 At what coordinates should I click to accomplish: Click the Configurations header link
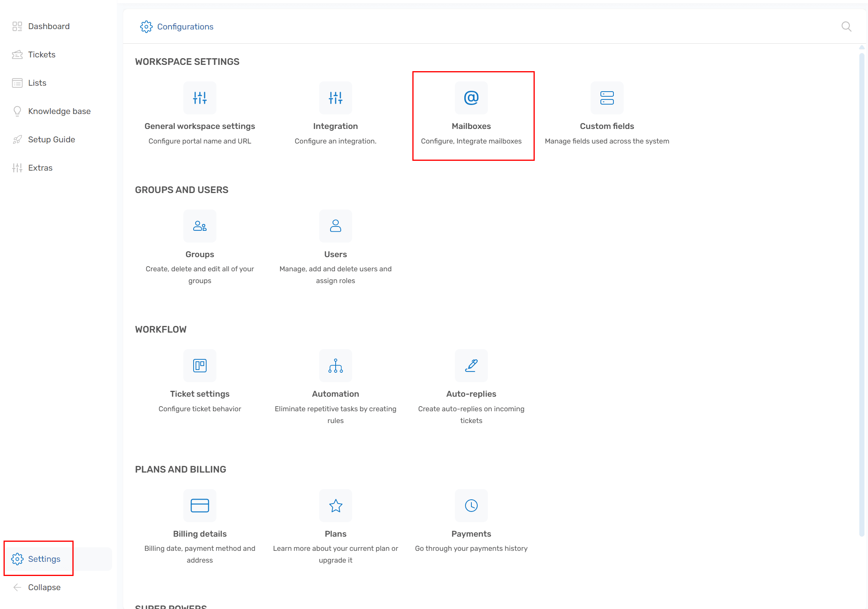(185, 27)
